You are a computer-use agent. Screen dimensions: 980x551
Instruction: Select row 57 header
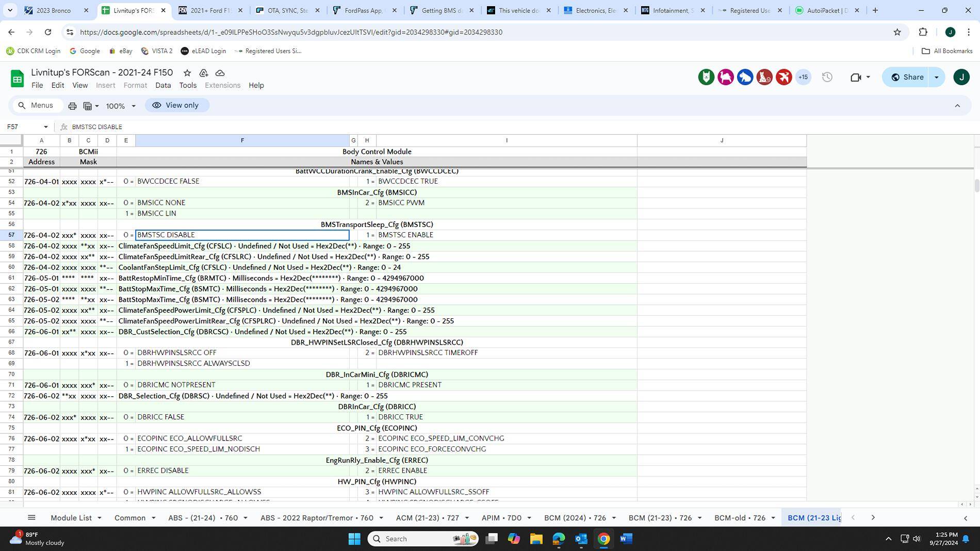click(x=11, y=235)
